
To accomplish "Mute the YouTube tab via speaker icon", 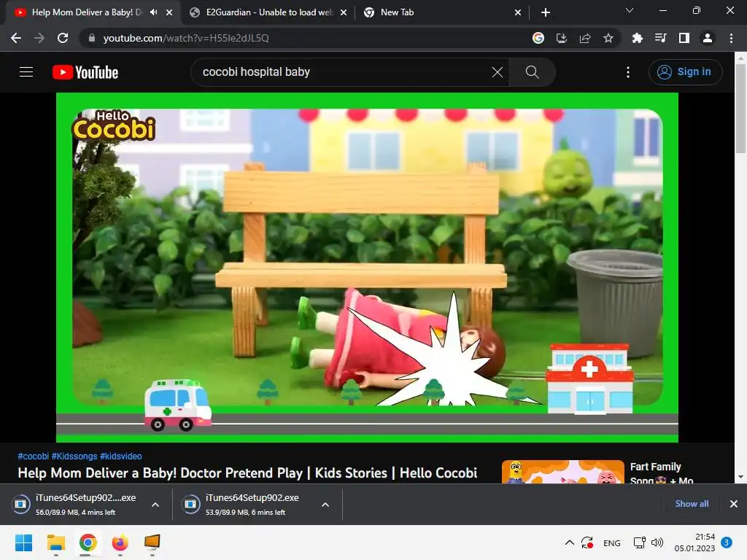I will tap(153, 12).
